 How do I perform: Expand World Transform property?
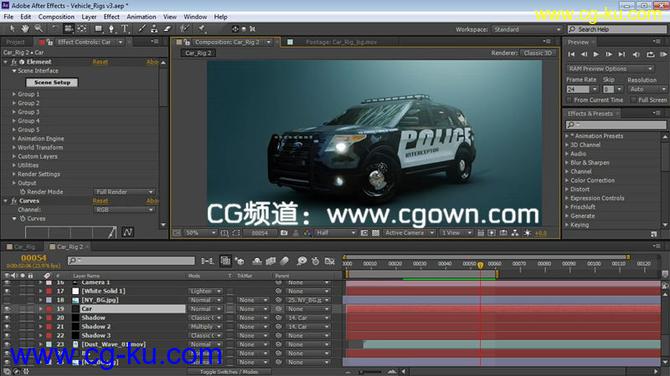14,147
